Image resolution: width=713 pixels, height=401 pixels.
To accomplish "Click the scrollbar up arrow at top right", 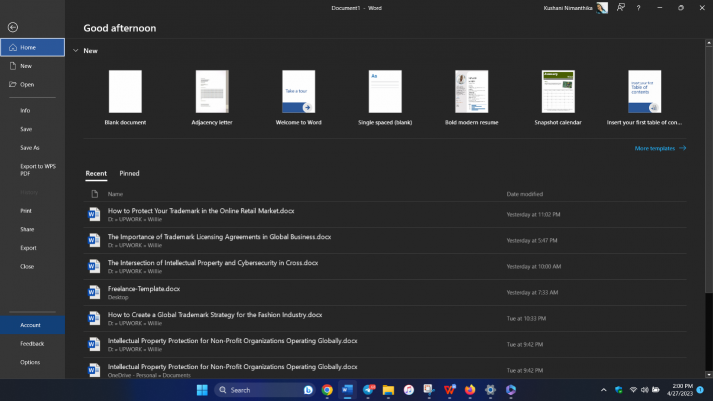I will [x=708, y=43].
